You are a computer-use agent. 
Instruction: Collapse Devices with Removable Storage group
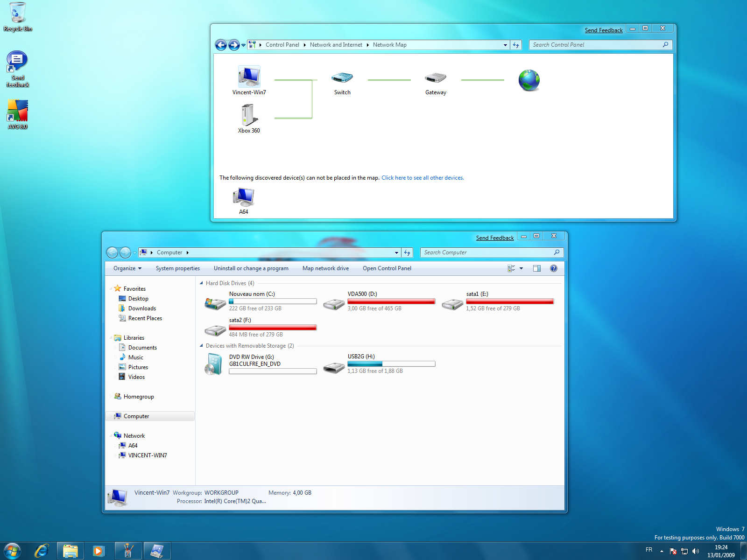pos(201,345)
